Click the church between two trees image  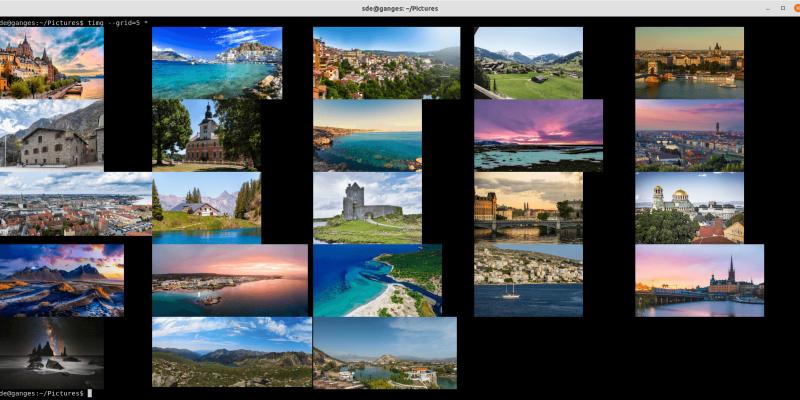pos(206,135)
